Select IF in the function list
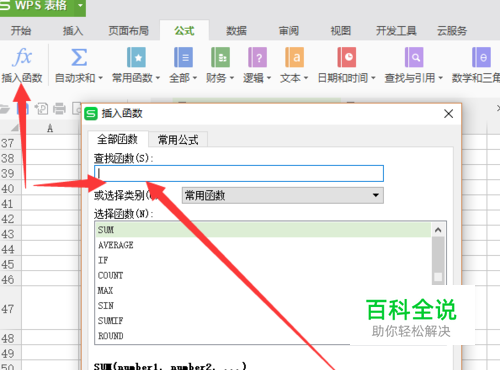This screenshot has height=370, width=500. [x=263, y=260]
